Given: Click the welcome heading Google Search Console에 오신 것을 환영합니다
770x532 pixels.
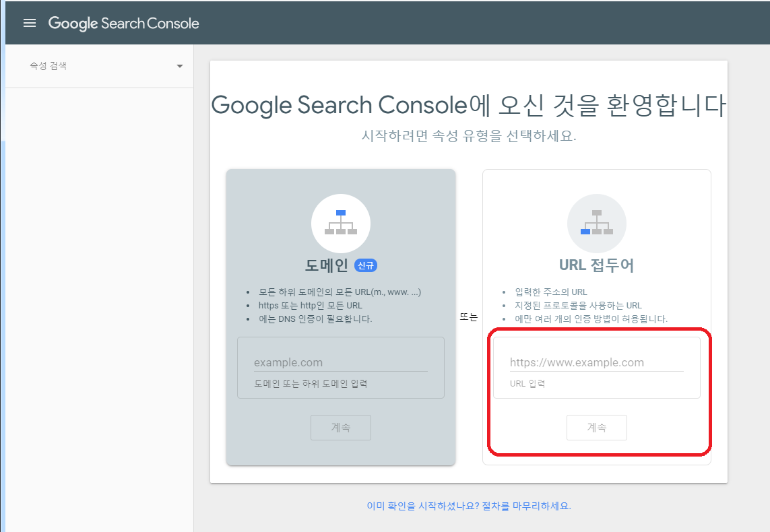Looking at the screenshot, I should point(469,105).
